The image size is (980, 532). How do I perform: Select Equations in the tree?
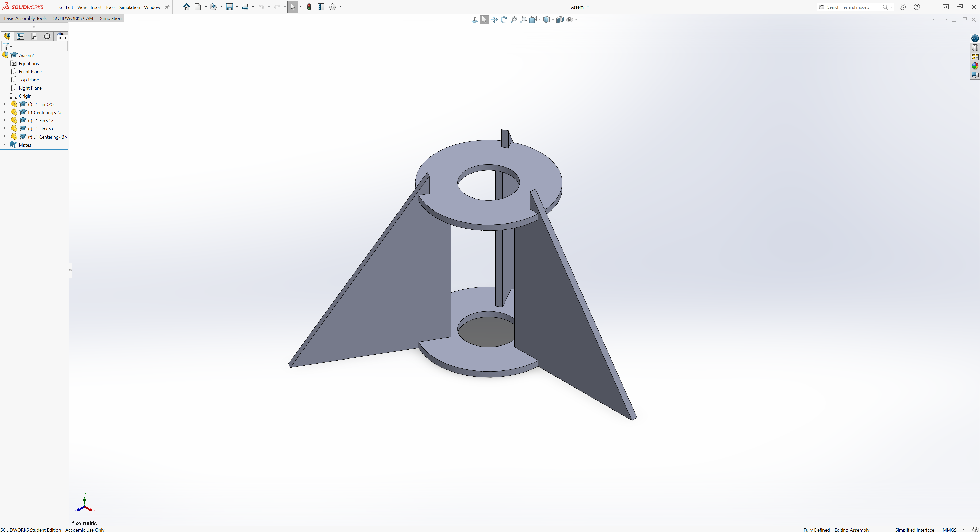[x=29, y=64]
